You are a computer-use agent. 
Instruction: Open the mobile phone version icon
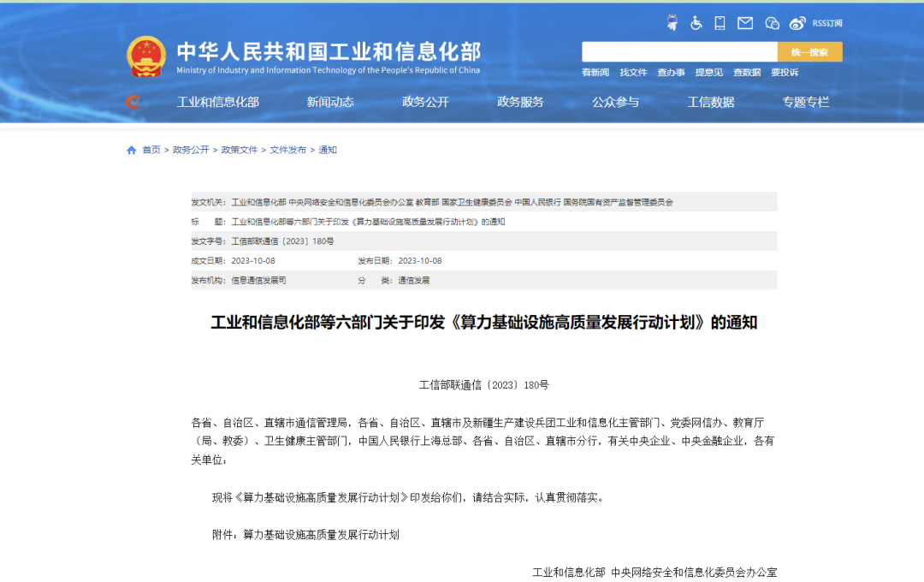[720, 23]
